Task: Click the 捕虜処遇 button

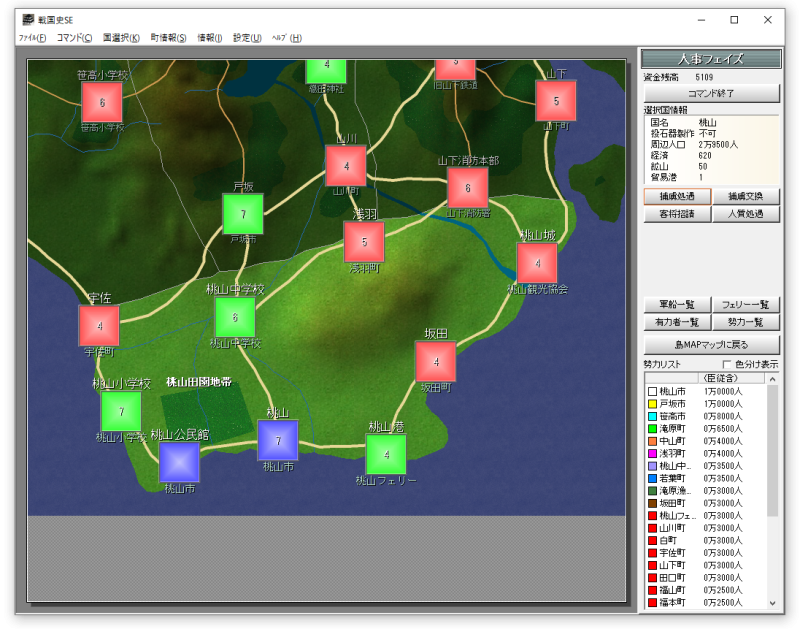Action: 677,196
